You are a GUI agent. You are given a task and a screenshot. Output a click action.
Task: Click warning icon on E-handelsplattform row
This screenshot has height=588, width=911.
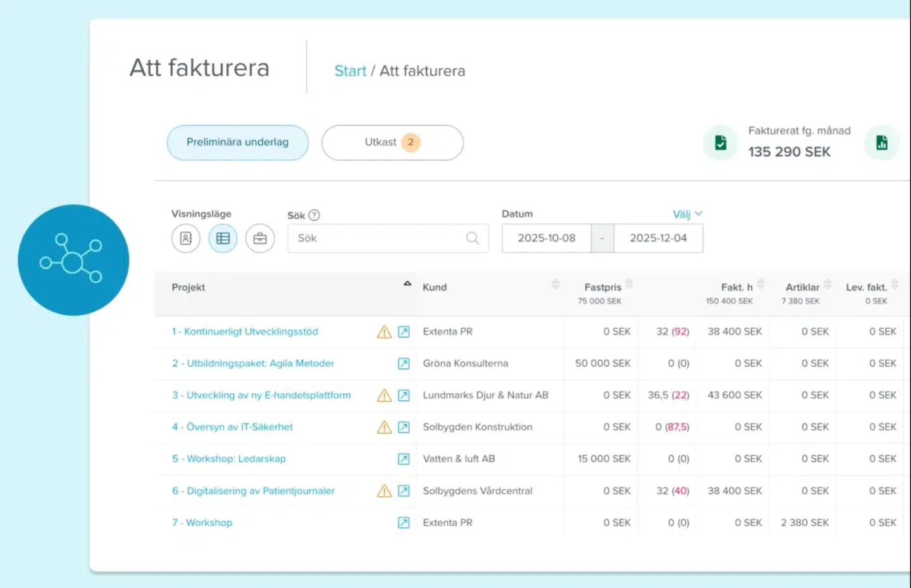coord(384,395)
